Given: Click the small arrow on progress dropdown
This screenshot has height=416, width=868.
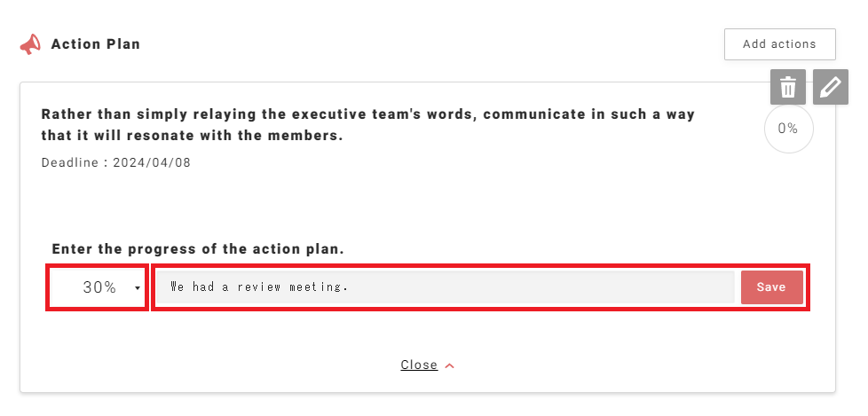Looking at the screenshot, I should point(138,288).
